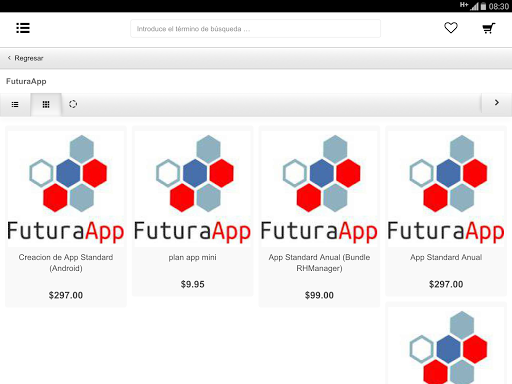Open the App Standard Anual product image

coord(446,189)
